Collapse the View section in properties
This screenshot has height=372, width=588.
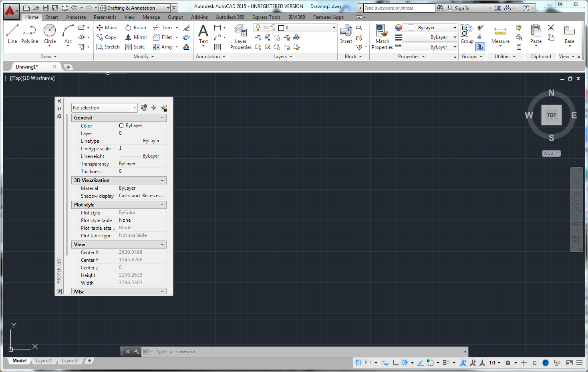pos(162,245)
